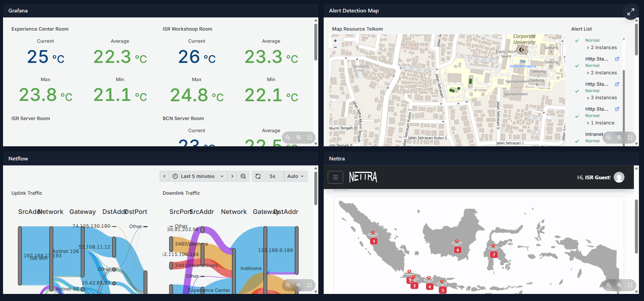The height and width of the screenshot is (301, 644).
Task: Click the Netflow panel vertical scrollbar
Action: pos(316,188)
